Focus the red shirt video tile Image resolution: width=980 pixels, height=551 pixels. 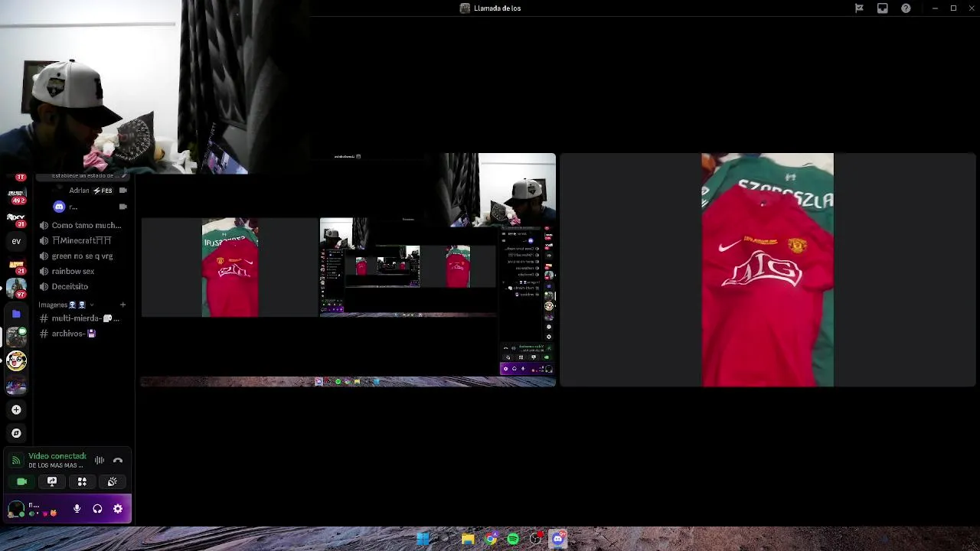pos(768,269)
